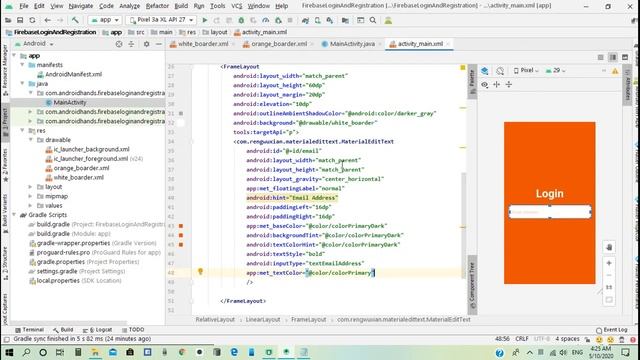Screen dimensions: 640x360
Task: Click the Pan hand icon in preview
Action: click(609, 247)
